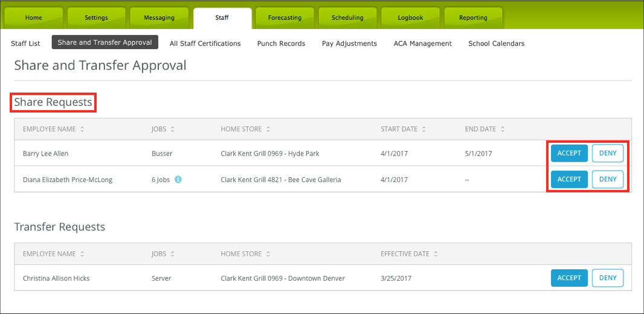Open the Staff List submenu
Viewport: 644px width, 314px height.
coord(25,44)
